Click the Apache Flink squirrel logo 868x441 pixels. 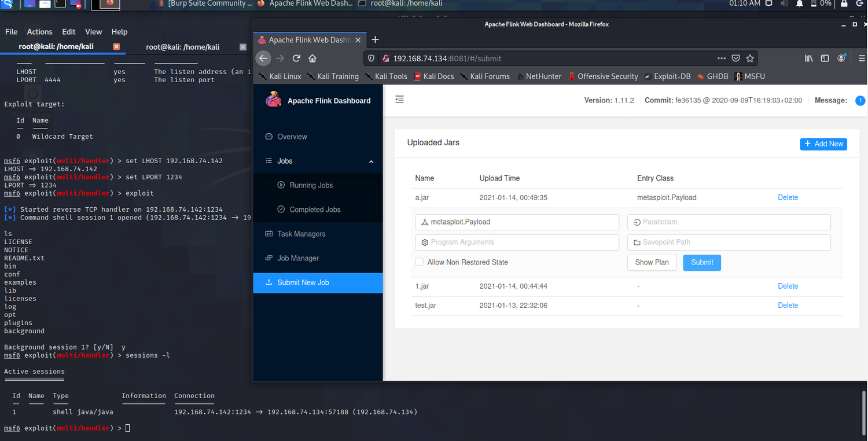(273, 100)
